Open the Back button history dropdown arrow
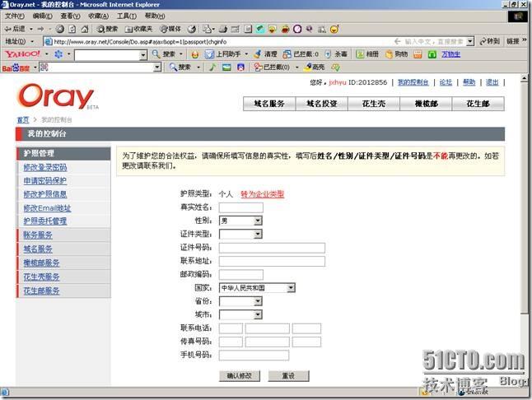This screenshot has height=400, width=532. [x=31, y=29]
